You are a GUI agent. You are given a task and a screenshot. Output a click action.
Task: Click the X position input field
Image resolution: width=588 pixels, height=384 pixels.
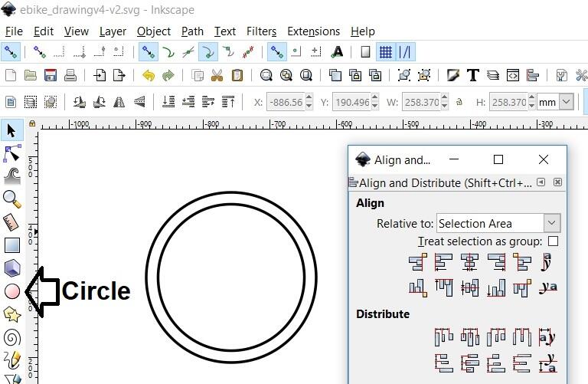click(x=286, y=102)
